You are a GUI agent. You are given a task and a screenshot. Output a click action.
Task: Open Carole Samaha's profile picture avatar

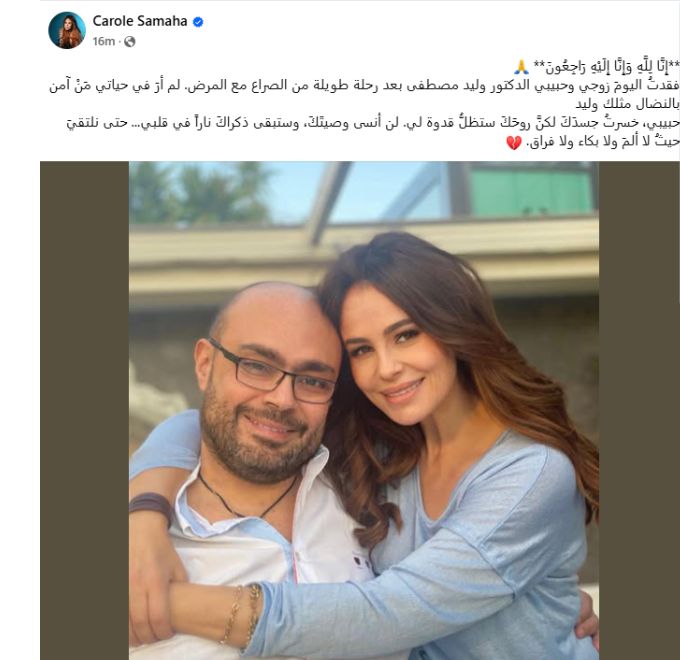click(67, 30)
